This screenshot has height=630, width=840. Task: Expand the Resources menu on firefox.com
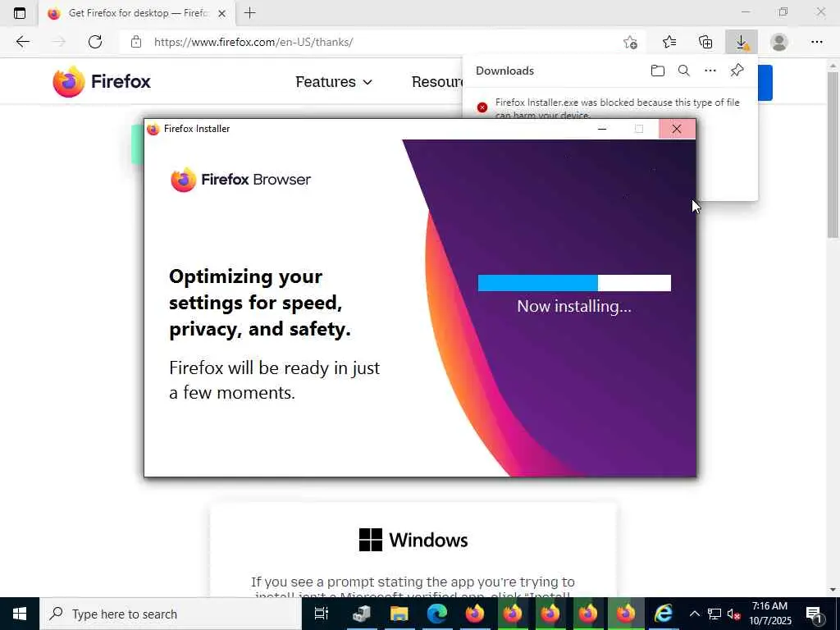pos(437,82)
